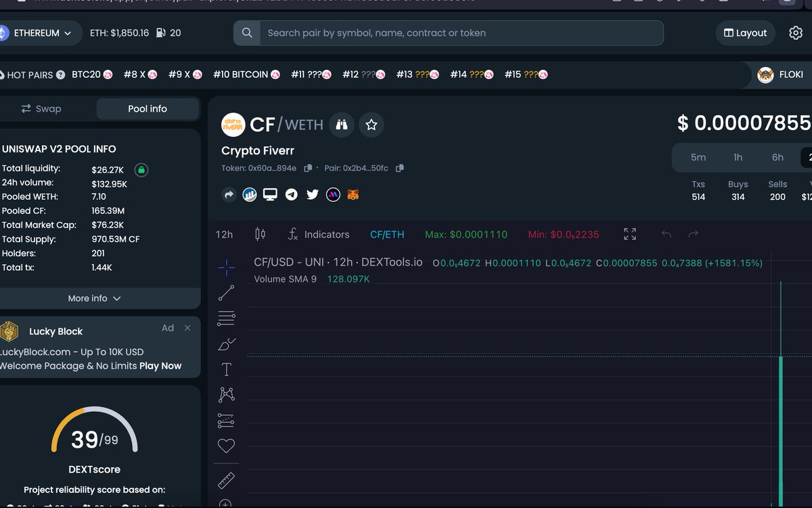Open hot pair #15 ???
The width and height of the screenshot is (812, 508).
pos(526,75)
